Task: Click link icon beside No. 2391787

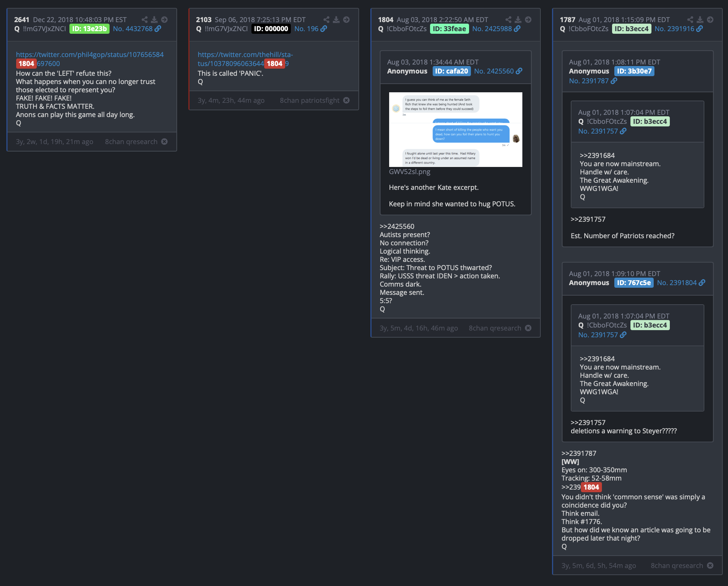Action: (614, 81)
